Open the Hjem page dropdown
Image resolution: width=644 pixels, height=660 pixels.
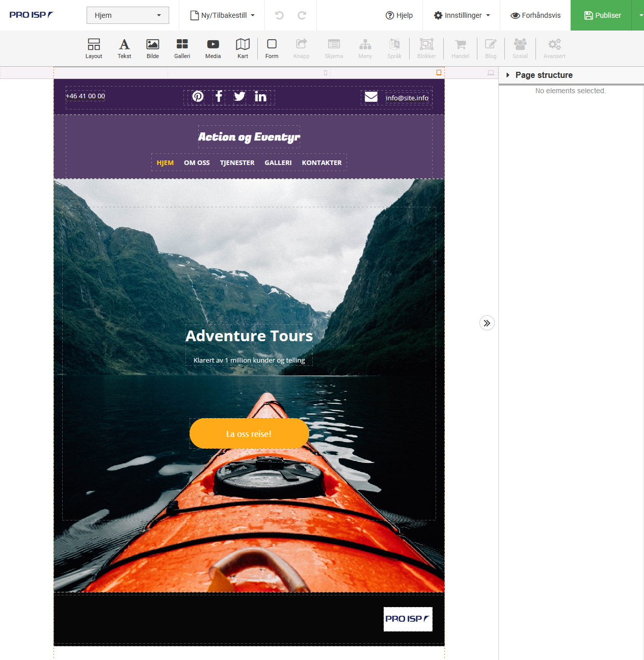click(128, 15)
